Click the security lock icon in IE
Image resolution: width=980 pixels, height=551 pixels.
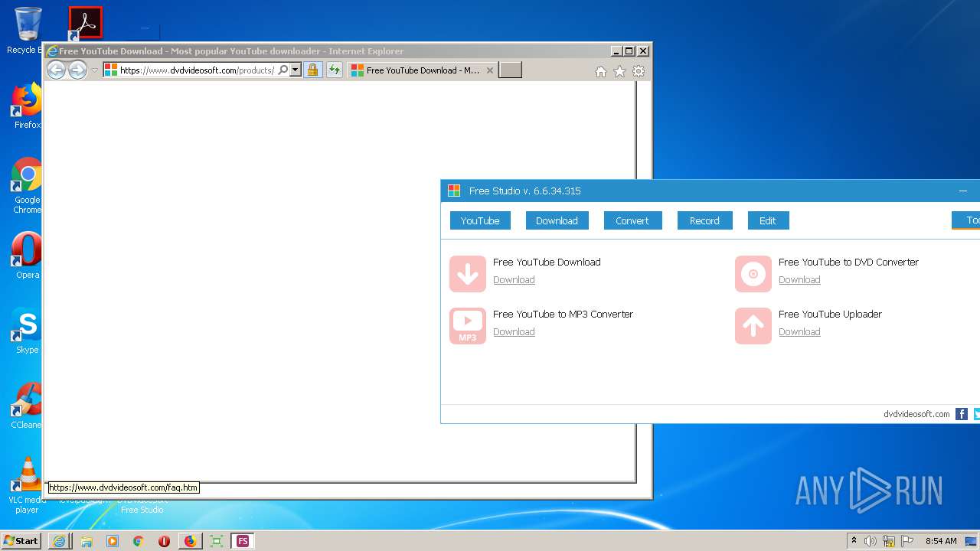tap(312, 70)
